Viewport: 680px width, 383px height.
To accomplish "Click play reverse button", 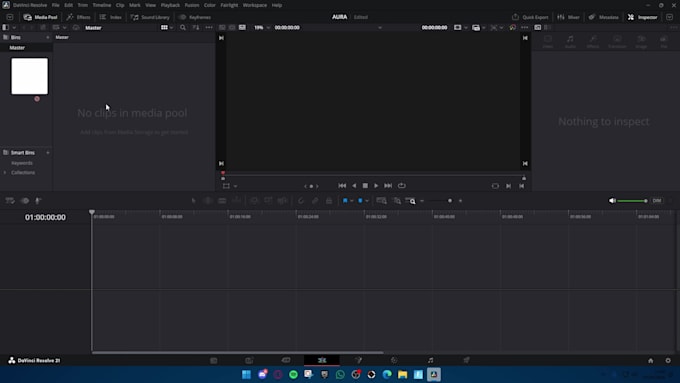I will pos(354,186).
